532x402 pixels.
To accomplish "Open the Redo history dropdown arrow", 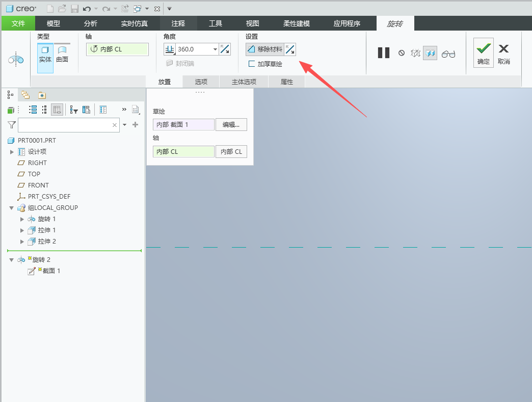I will [115, 9].
